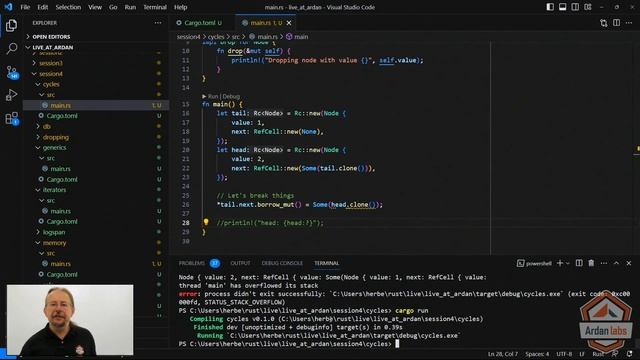This screenshot has height=360, width=640.
Task: Close the bottom panel
Action: tap(629, 263)
